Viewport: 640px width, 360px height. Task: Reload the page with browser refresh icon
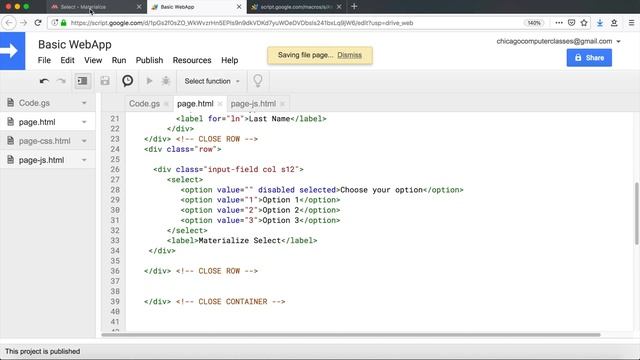38,23
